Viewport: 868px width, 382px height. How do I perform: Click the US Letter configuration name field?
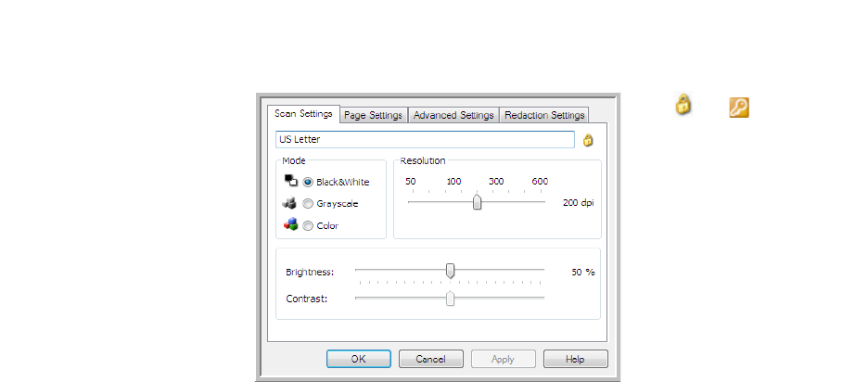(425, 139)
